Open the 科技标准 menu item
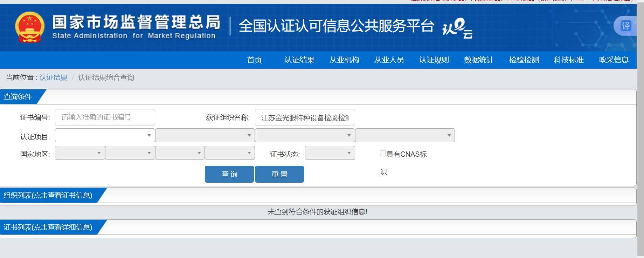 (569, 60)
